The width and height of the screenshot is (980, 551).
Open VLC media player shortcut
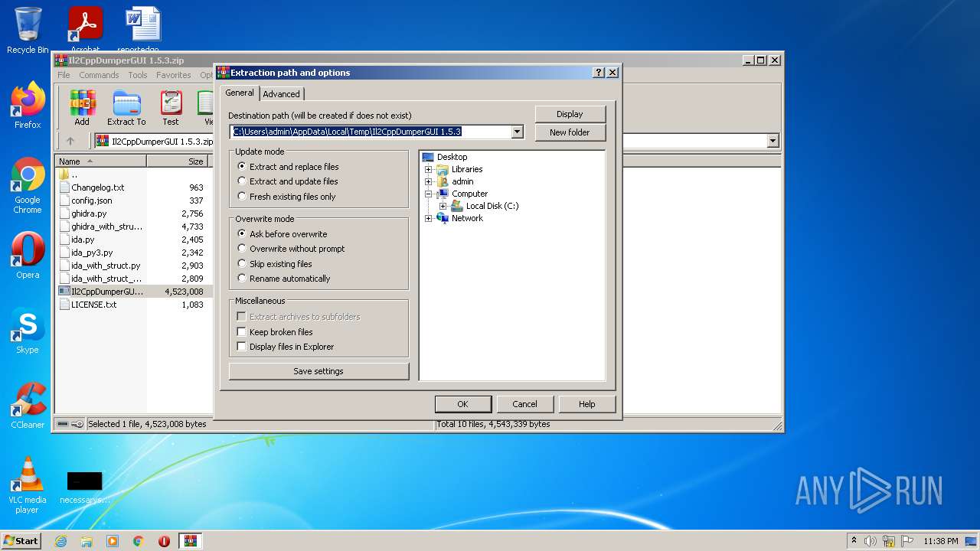click(x=28, y=485)
